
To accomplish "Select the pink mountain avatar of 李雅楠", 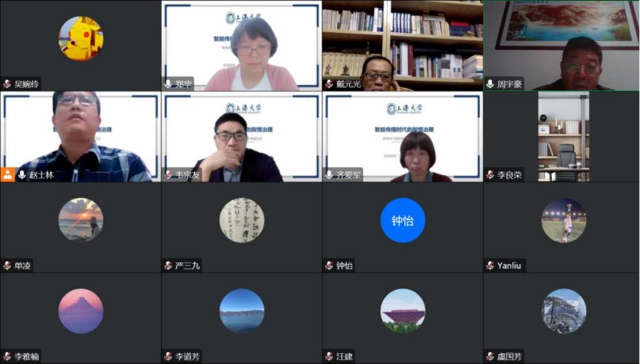I will [x=81, y=311].
